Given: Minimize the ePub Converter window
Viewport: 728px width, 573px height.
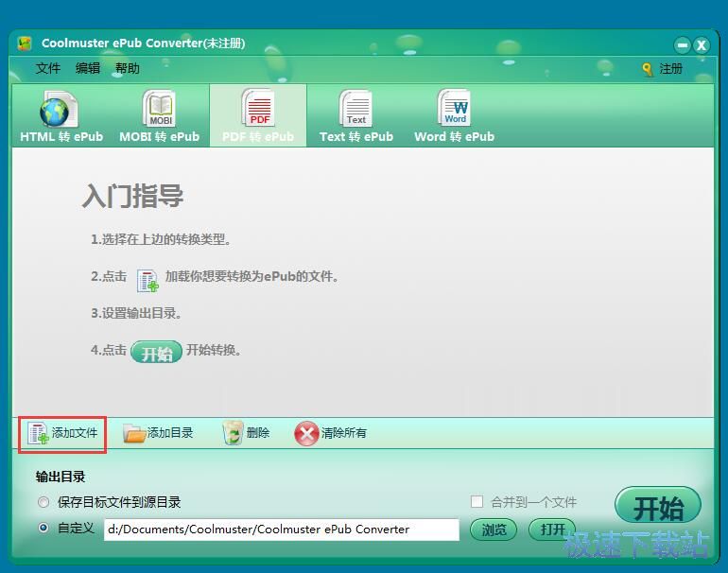Looking at the screenshot, I should (682, 45).
